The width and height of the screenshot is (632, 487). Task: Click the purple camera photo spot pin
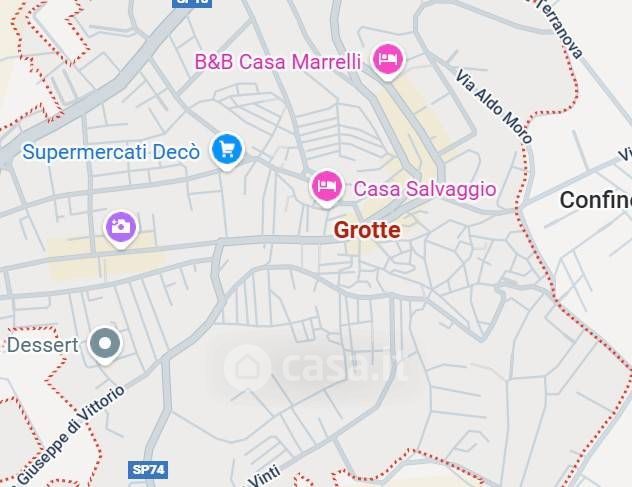(121, 228)
